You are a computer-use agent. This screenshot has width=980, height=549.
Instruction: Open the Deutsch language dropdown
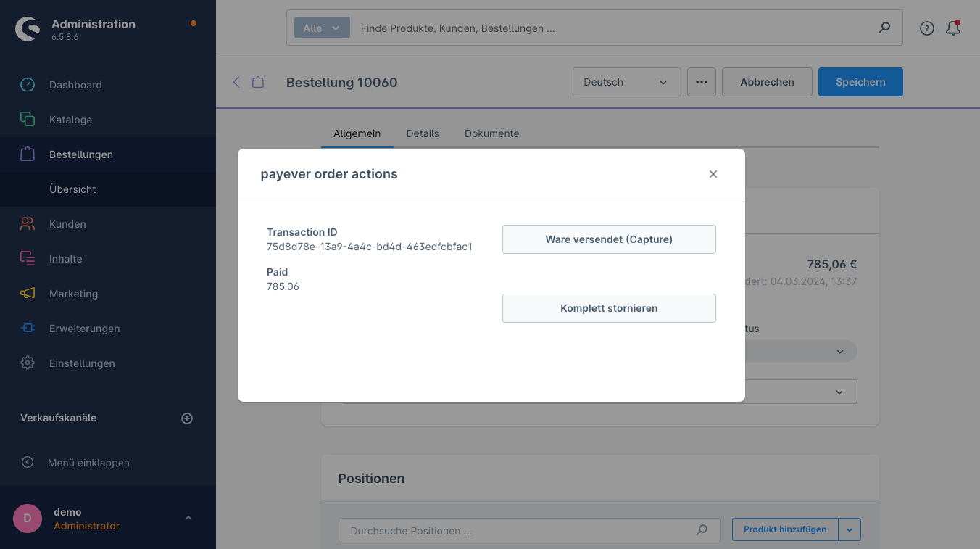tap(627, 82)
